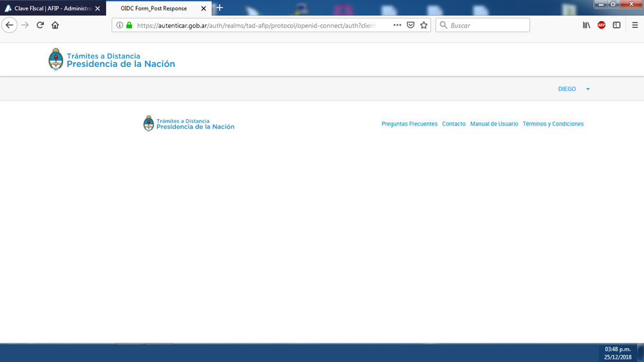644x362 pixels.
Task: Open a new browser tab
Action: coord(220,8)
